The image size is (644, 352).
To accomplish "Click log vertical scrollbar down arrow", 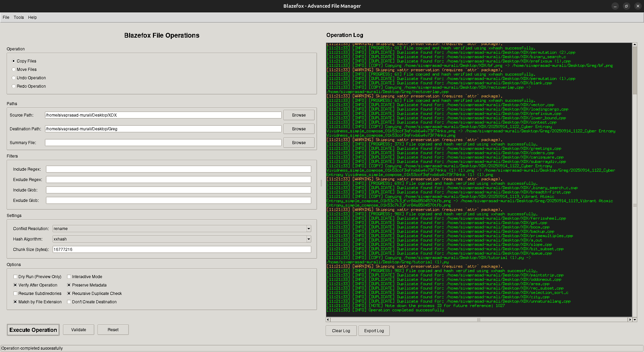I will (635, 320).
